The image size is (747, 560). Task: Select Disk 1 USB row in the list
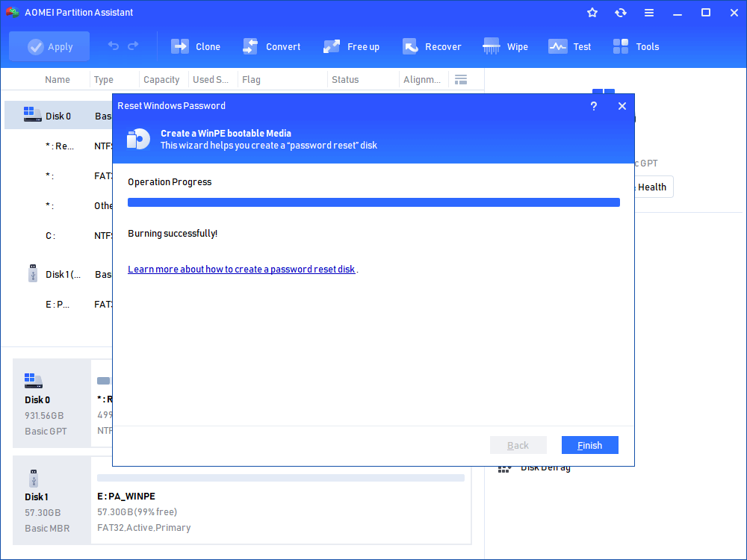click(58, 275)
